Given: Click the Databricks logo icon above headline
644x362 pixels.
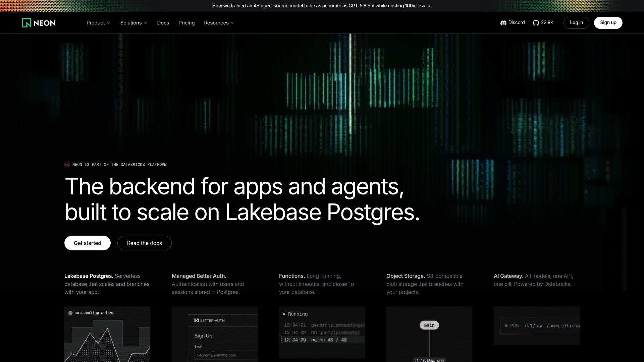Looking at the screenshot, I should pos(67,165).
